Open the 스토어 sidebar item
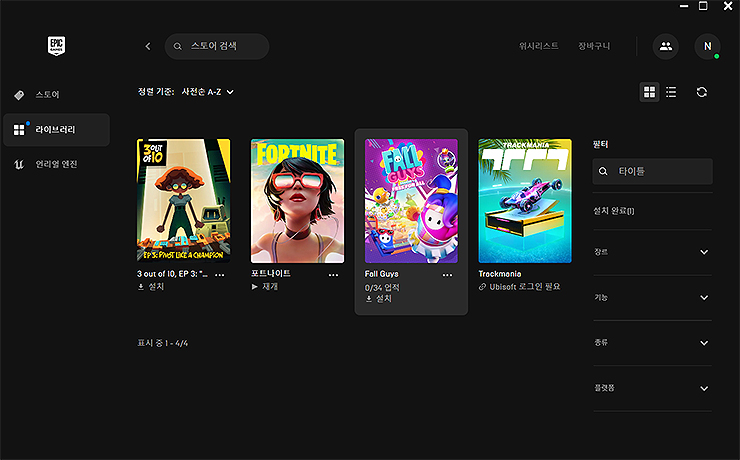Image resolution: width=740 pixels, height=460 pixels. [x=56, y=95]
